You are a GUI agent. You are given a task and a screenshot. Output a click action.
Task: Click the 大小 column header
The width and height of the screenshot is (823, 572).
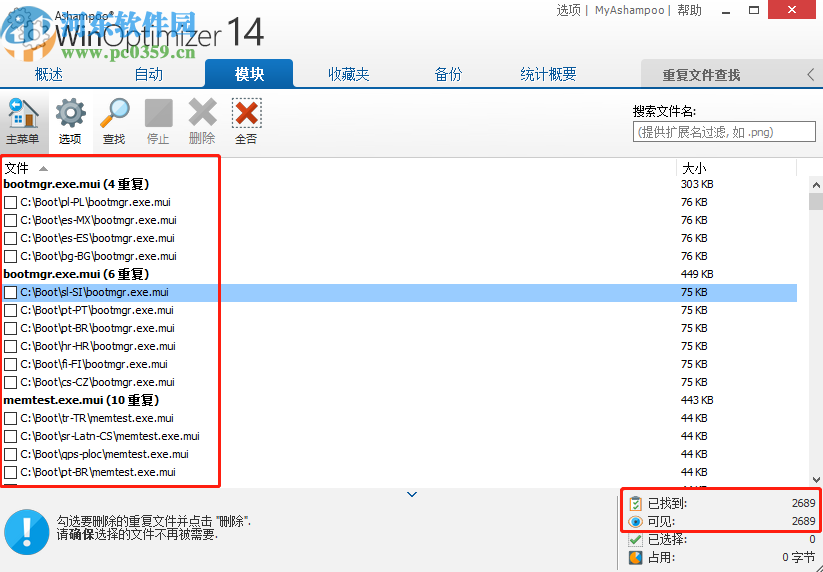pos(694,168)
